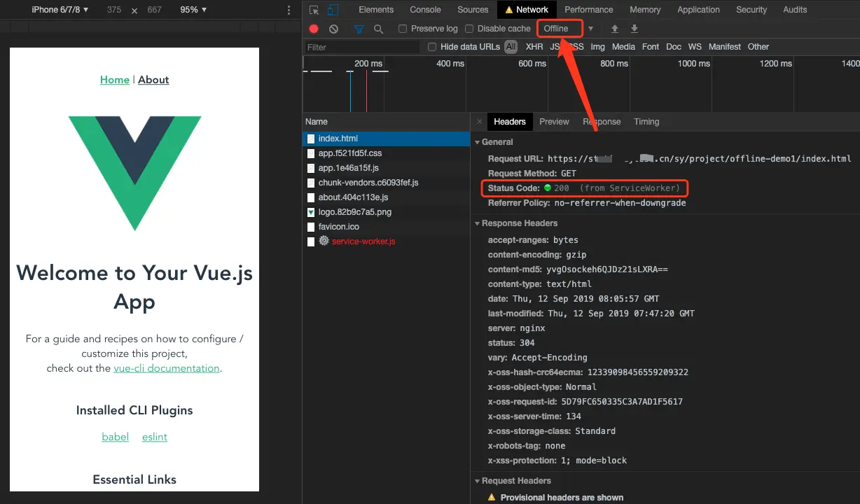Click the file icon next to favicon.ico
This screenshot has width=860, height=504.
311,227
